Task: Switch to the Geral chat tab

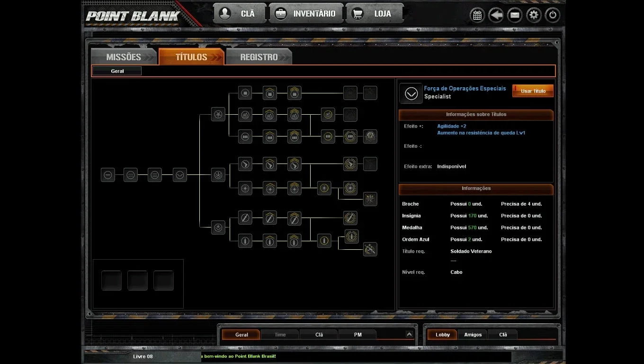Action: 241,335
